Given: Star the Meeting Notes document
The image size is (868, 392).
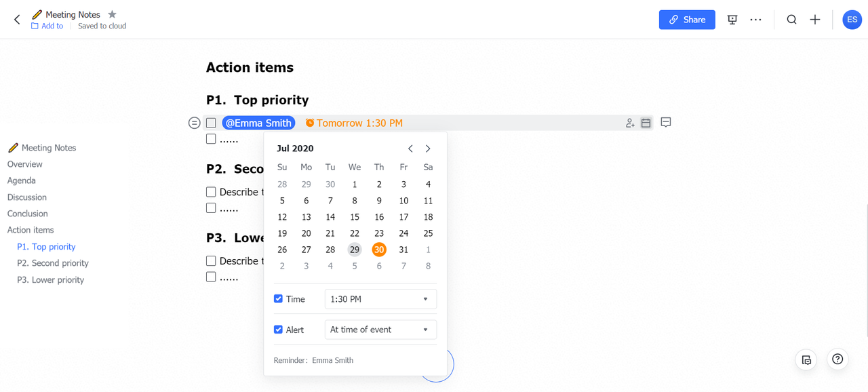Looking at the screenshot, I should pos(113,14).
